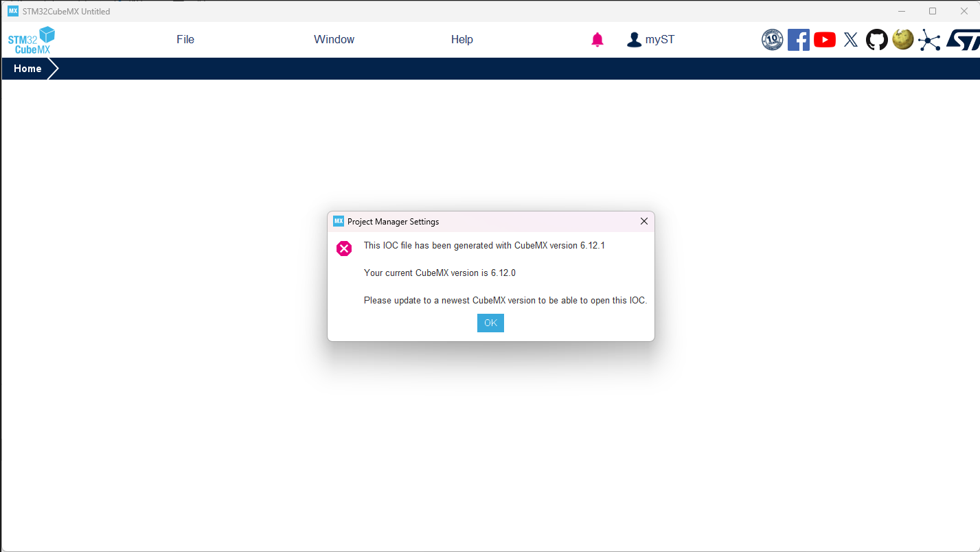Go to the Home breadcrumb

(x=27, y=69)
